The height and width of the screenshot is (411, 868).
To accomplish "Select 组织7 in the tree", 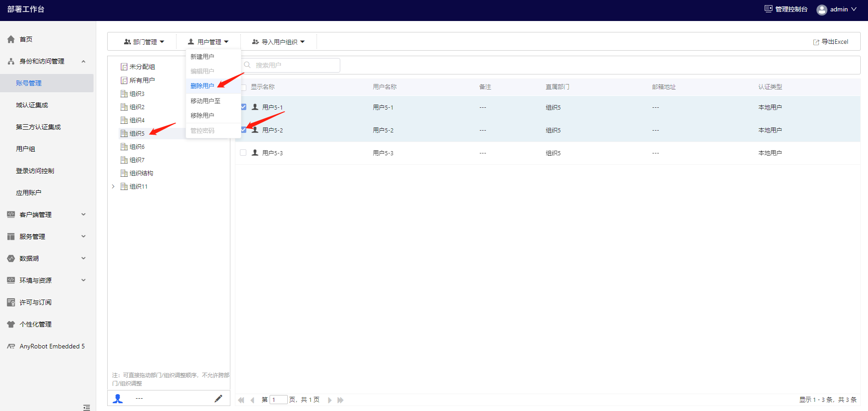I will (137, 160).
